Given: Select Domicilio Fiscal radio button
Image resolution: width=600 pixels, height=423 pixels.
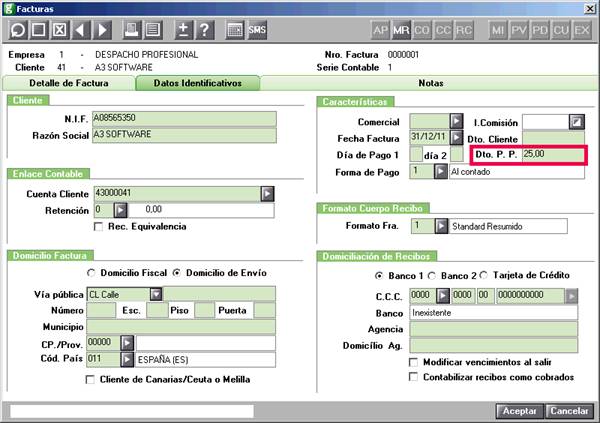Looking at the screenshot, I should pos(91,273).
